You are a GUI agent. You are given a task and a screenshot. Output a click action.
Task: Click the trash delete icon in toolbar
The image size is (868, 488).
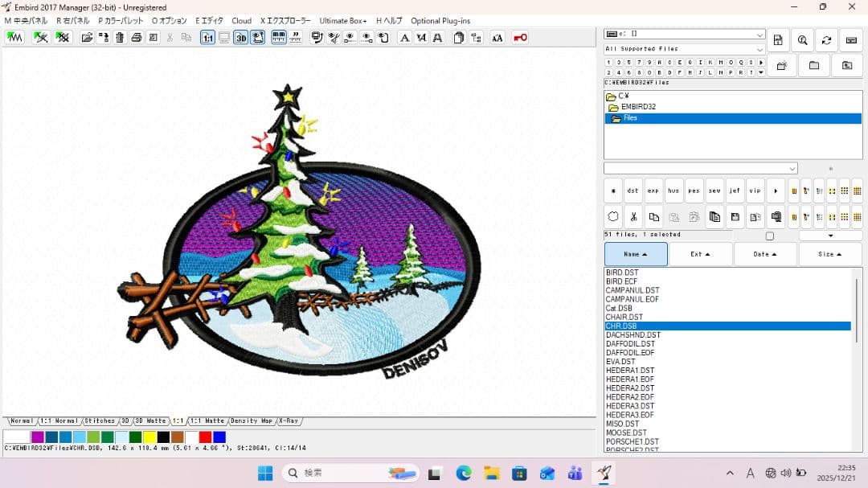point(120,38)
